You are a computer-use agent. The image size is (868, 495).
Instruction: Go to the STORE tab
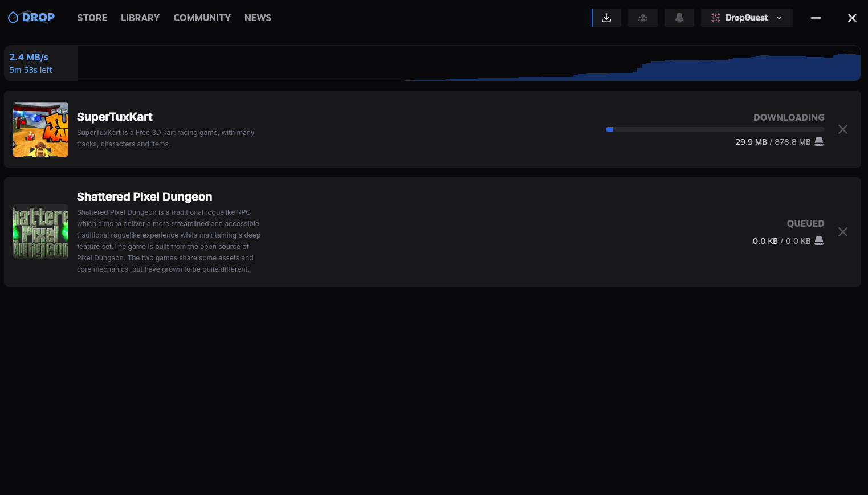click(92, 18)
